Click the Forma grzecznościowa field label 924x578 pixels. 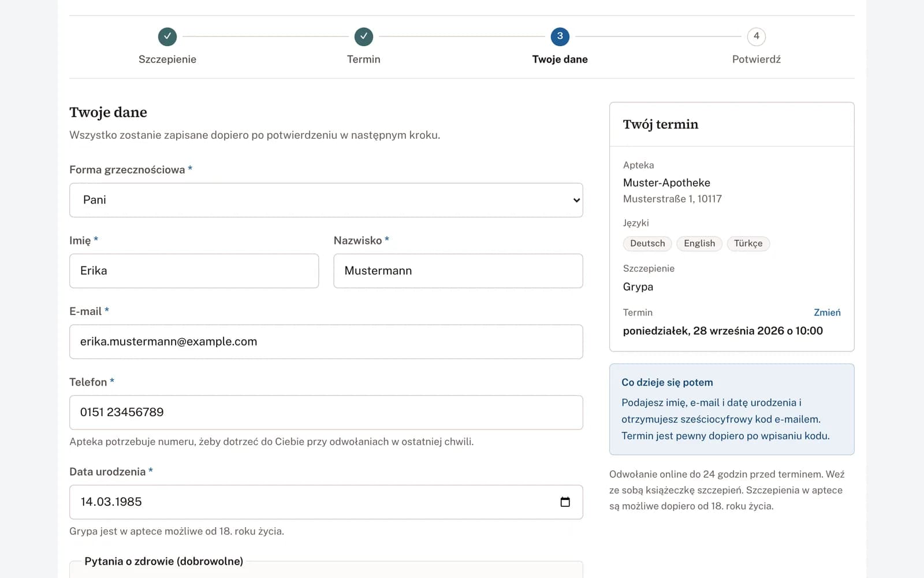[131, 169]
